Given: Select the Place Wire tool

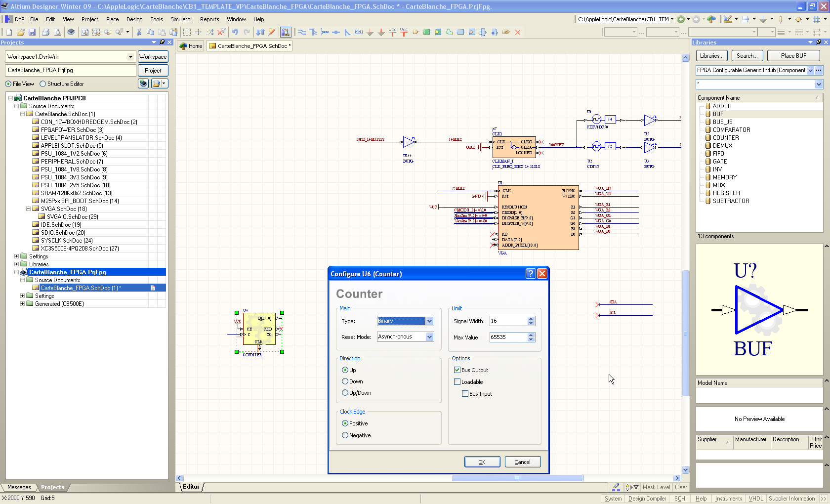Looking at the screenshot, I should (x=302, y=32).
